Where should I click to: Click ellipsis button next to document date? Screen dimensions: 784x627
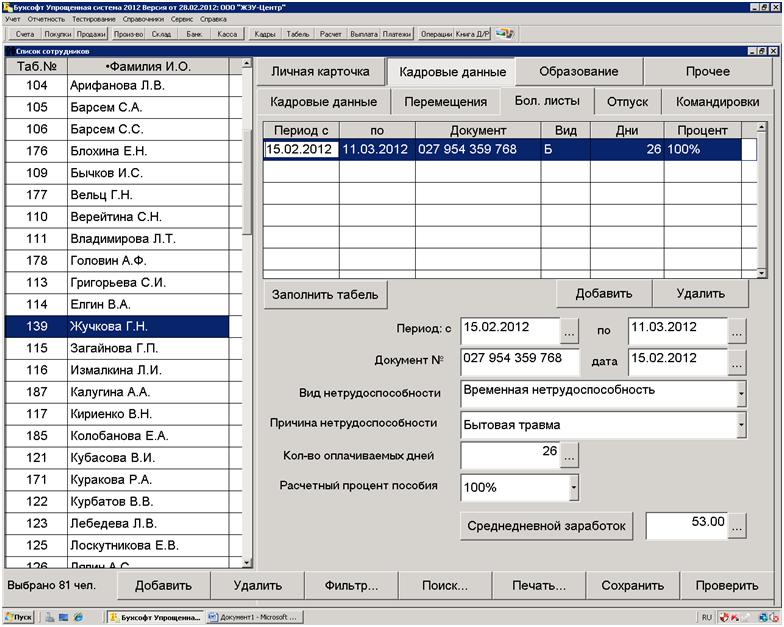point(736,360)
